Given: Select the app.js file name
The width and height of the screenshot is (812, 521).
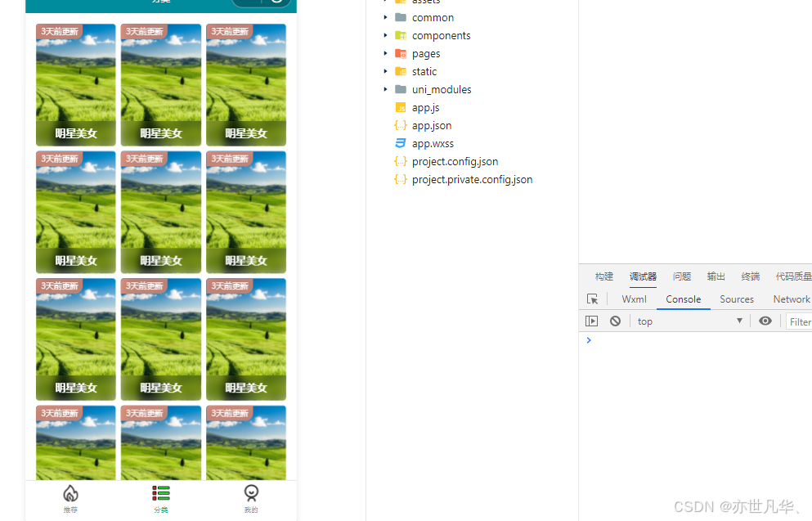Looking at the screenshot, I should [426, 108].
